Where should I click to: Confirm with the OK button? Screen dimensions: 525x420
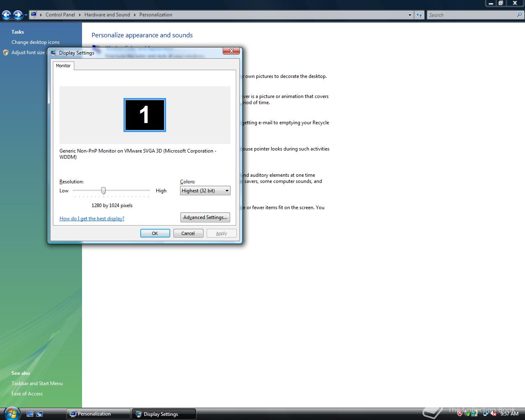tap(155, 233)
